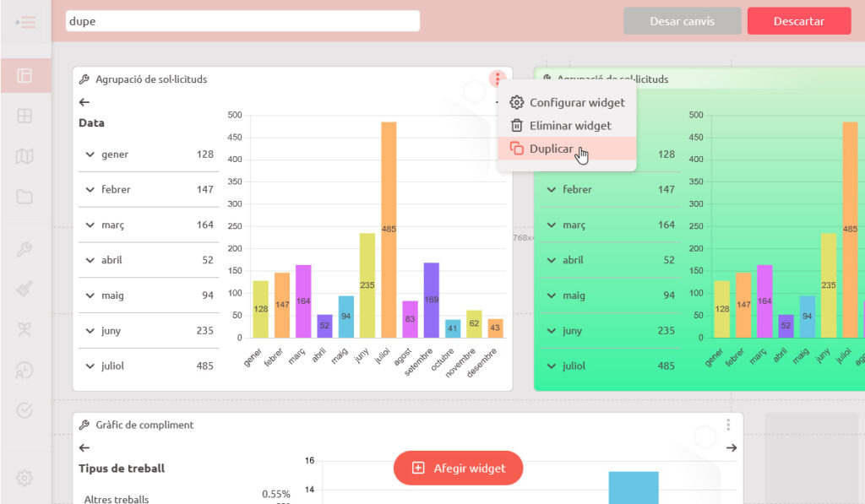The height and width of the screenshot is (504, 865).
Task: Expand the març row chevron
Action: tap(90, 225)
